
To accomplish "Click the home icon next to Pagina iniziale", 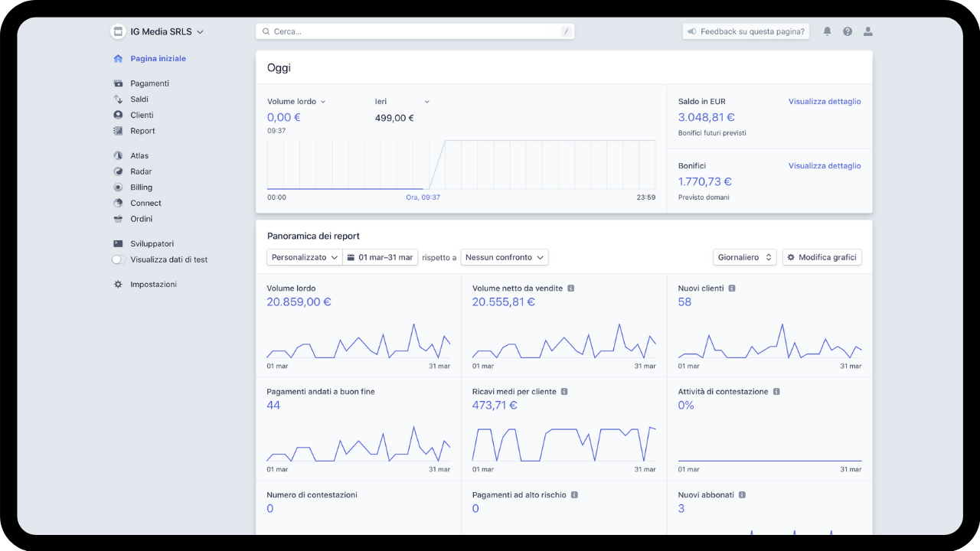I will (x=118, y=58).
